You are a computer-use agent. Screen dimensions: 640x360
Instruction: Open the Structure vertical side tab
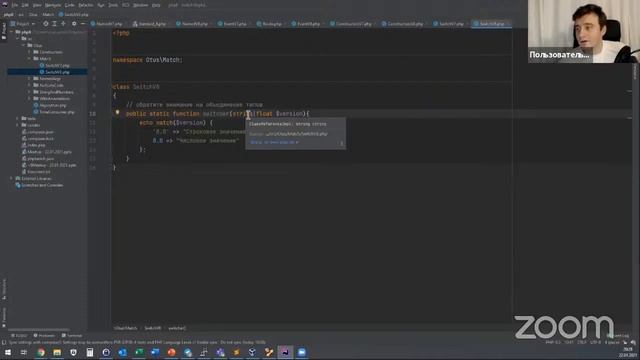4,289
